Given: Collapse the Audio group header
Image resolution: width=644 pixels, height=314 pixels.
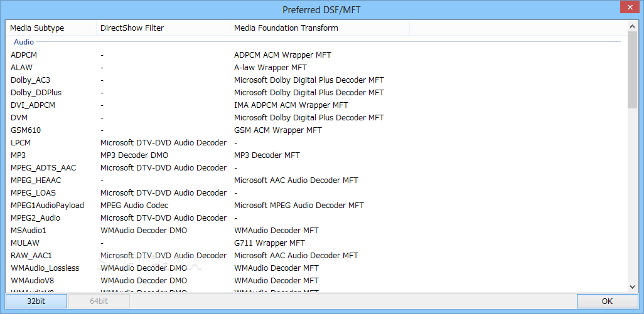Looking at the screenshot, I should coord(24,42).
